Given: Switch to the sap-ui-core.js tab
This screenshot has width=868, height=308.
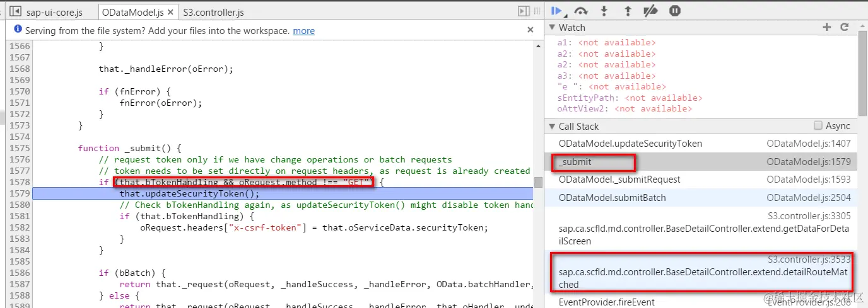Looking at the screenshot, I should pos(54,12).
